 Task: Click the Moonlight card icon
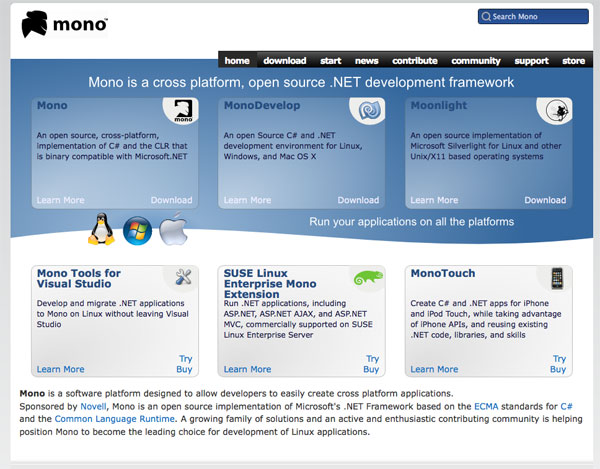tap(557, 111)
